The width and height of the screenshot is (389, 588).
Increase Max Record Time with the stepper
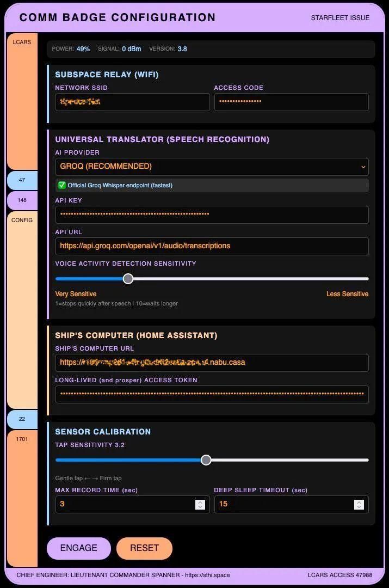click(200, 502)
